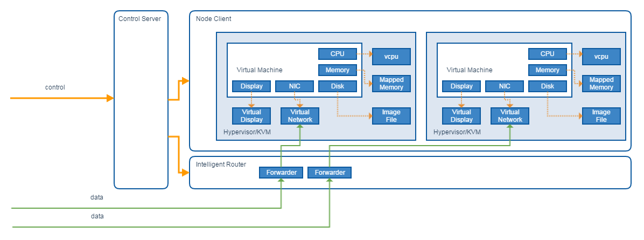Image resolution: width=644 pixels, height=240 pixels.
Task: Select the NIC block in the right virtual machine
Action: (x=505, y=86)
